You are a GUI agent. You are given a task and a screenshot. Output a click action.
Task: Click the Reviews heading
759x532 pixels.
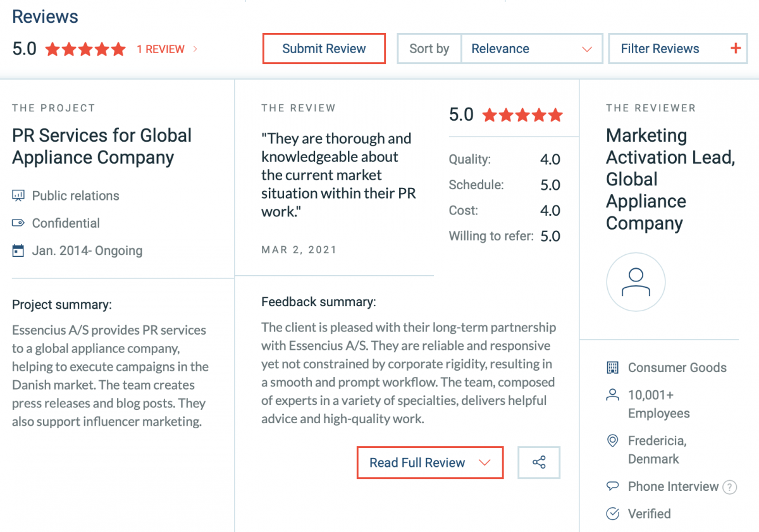click(45, 16)
